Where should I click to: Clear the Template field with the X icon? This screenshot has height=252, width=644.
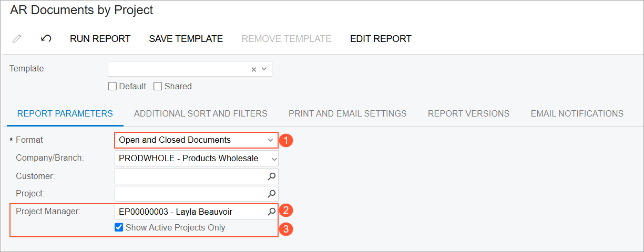pyautogui.click(x=253, y=69)
